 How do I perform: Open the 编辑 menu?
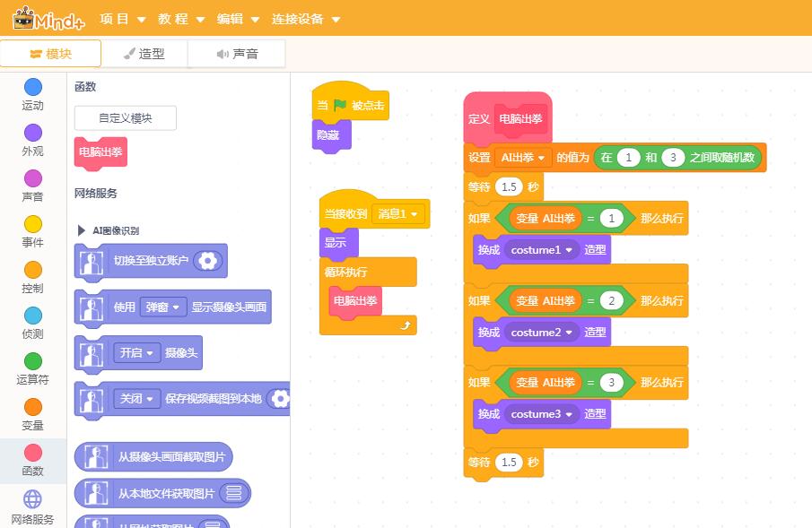(x=238, y=19)
